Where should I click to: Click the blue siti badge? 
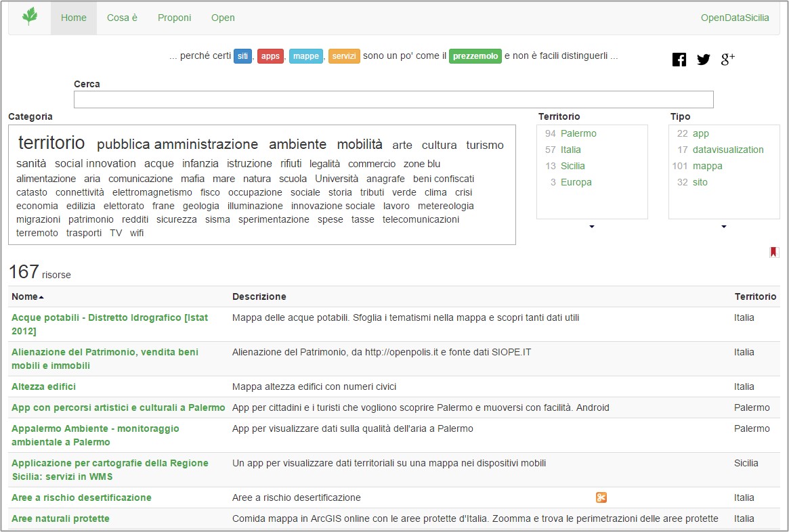click(242, 56)
